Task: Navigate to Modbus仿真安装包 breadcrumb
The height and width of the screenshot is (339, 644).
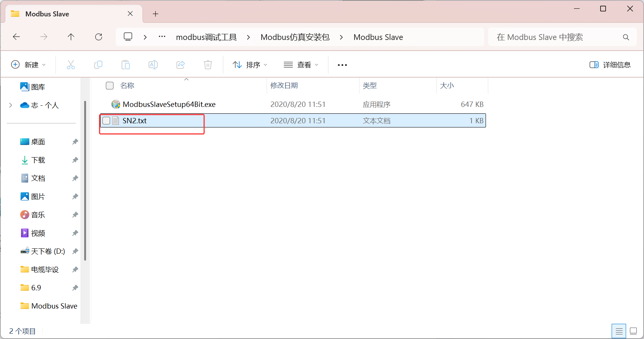Action: click(295, 37)
